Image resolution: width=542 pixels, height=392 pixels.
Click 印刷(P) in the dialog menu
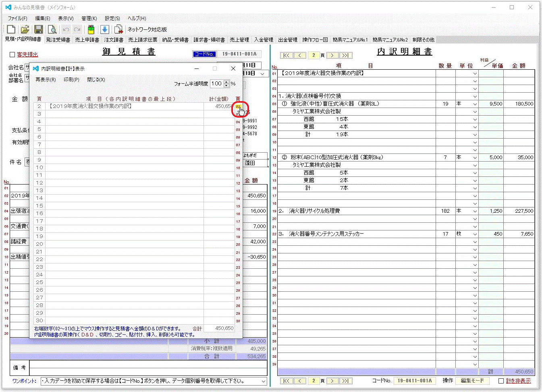pos(71,80)
